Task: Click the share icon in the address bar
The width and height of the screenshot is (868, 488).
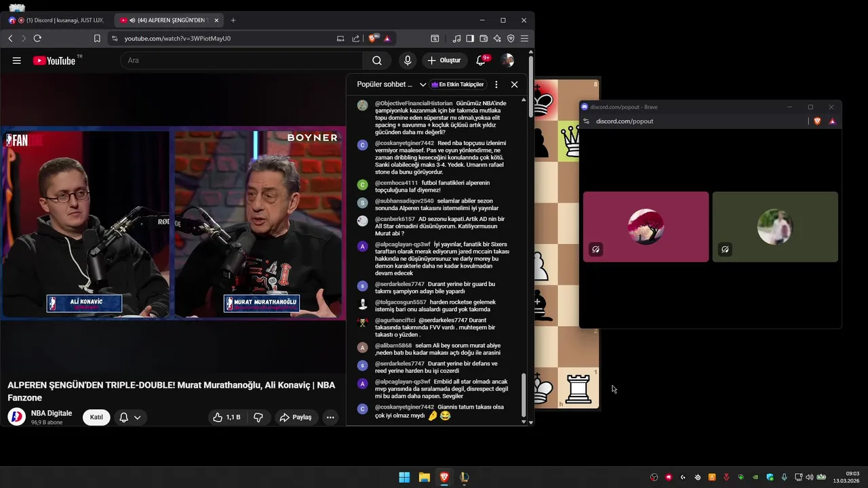Action: point(355,39)
